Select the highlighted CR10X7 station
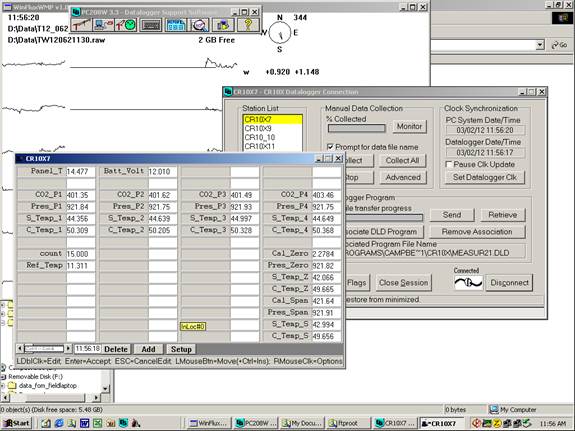This screenshot has height=431, width=575. pos(272,120)
